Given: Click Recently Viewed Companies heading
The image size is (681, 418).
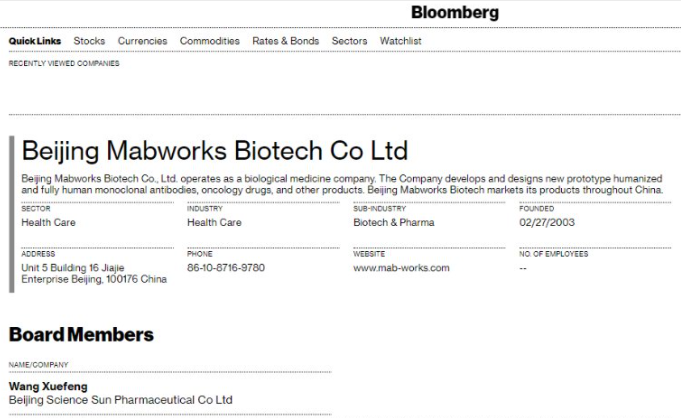Looking at the screenshot, I should click(x=64, y=63).
